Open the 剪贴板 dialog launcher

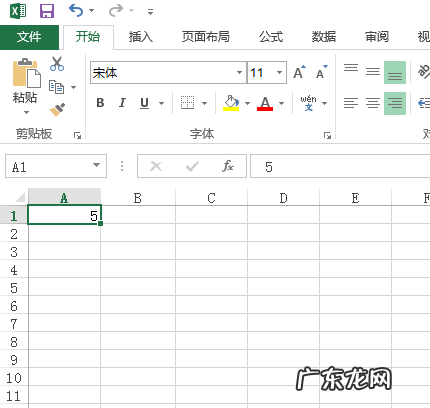tap(77, 135)
